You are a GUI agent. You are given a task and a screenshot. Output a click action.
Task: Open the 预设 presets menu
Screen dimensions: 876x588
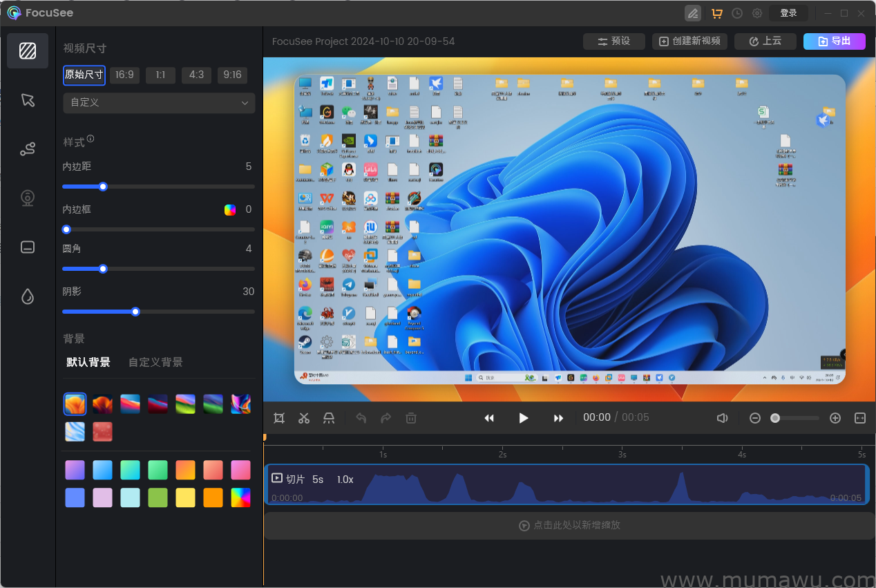coord(613,41)
